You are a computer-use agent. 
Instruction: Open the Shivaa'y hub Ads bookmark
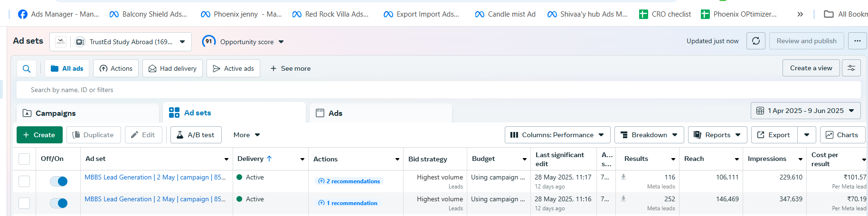587,14
